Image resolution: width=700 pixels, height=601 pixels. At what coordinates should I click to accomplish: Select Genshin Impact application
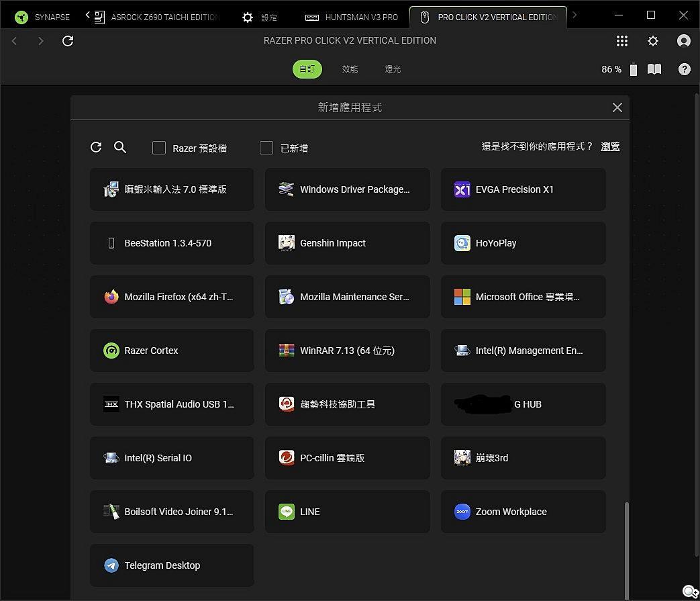tap(347, 243)
